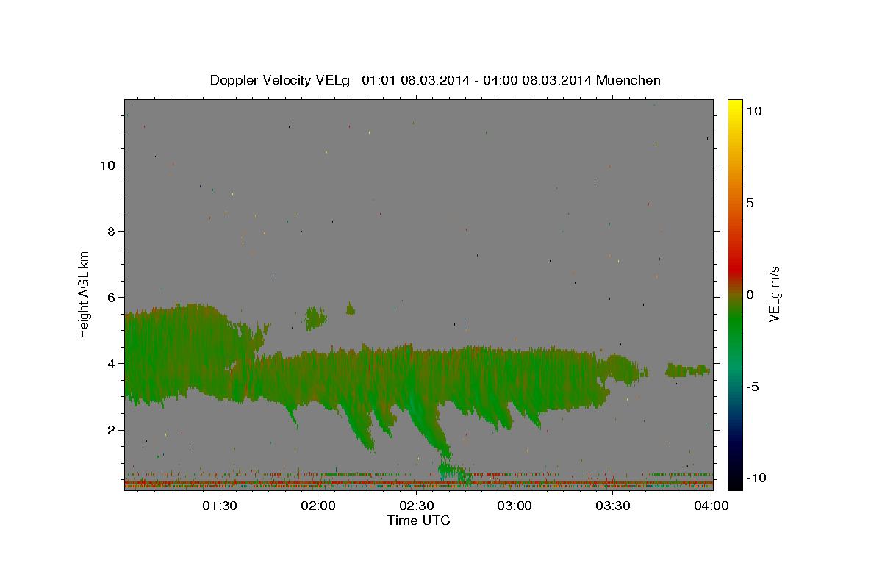The image size is (882, 588).
Task: Click the 01:30 time tick label
Action: click(219, 506)
